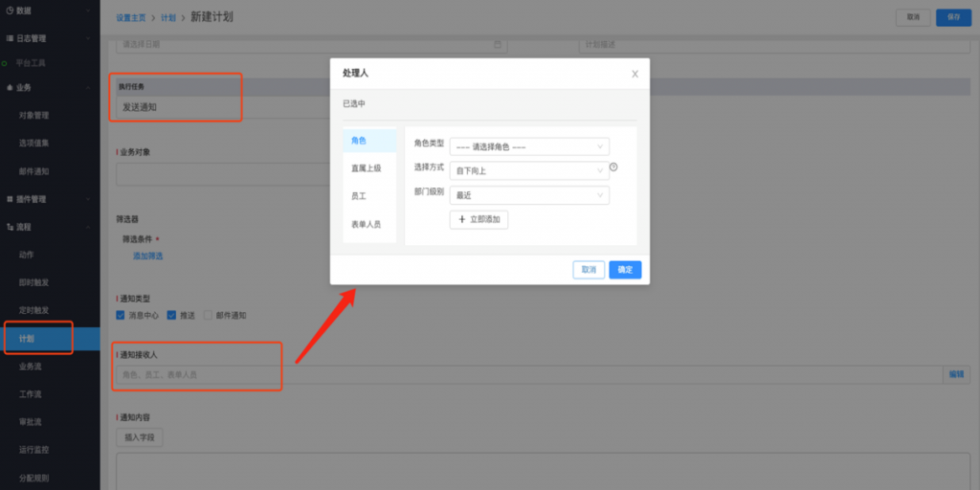The image size is (980, 490).
Task: Click the 流程 section icon in sidebar
Action: [10, 227]
